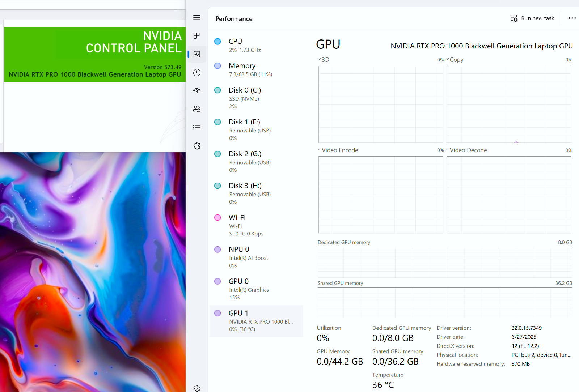
Task: Click GPU name in NVIDIA Control Panel banner
Action: pyautogui.click(x=95, y=74)
